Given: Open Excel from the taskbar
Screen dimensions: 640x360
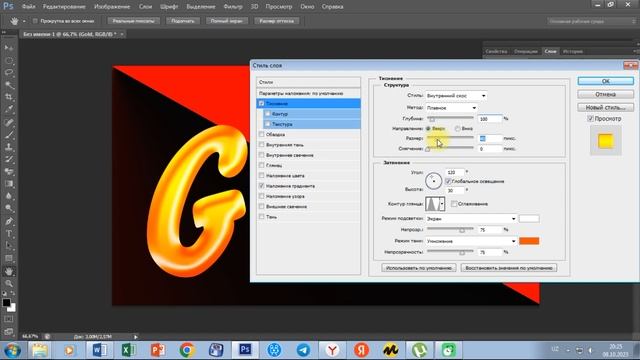Looking at the screenshot, I should click(x=129, y=350).
